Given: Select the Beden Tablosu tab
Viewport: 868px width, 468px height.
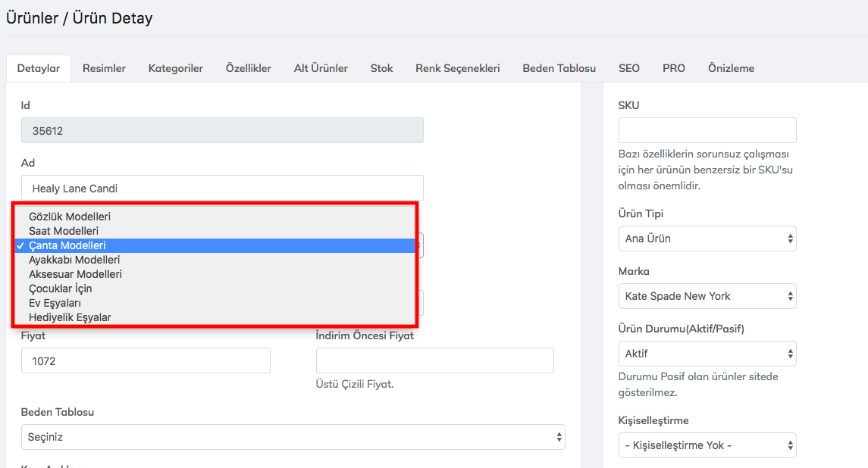Looking at the screenshot, I should (x=559, y=68).
